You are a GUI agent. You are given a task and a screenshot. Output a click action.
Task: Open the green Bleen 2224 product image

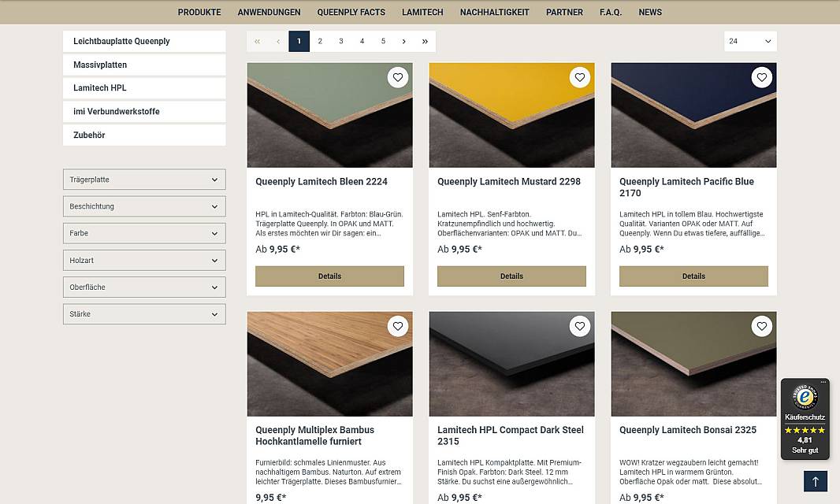[x=329, y=115]
